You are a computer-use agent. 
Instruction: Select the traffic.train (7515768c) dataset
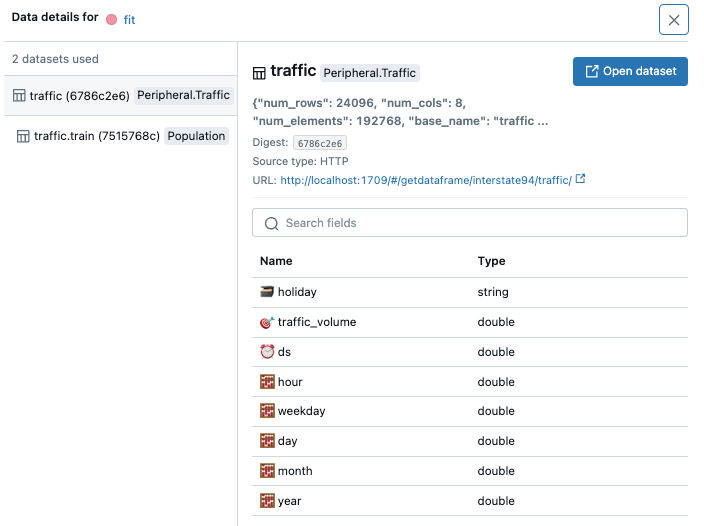click(120, 136)
